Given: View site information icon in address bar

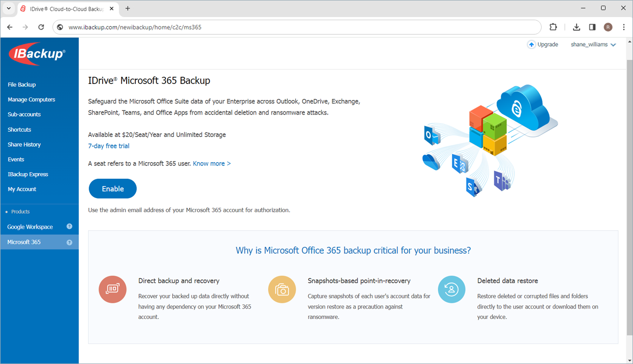Looking at the screenshot, I should click(60, 27).
